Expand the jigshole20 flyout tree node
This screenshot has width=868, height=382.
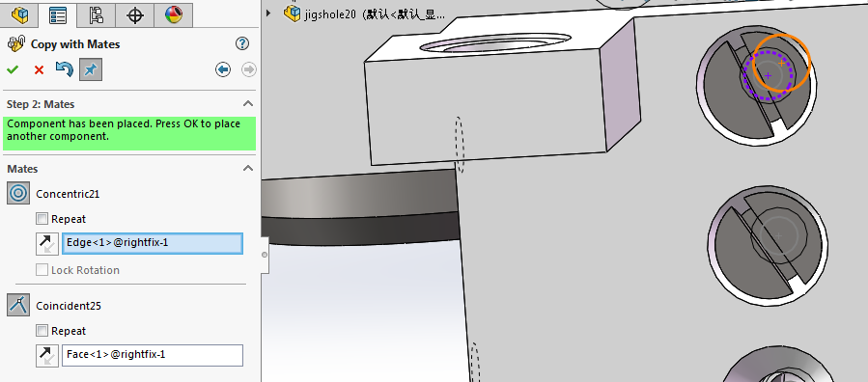click(268, 13)
